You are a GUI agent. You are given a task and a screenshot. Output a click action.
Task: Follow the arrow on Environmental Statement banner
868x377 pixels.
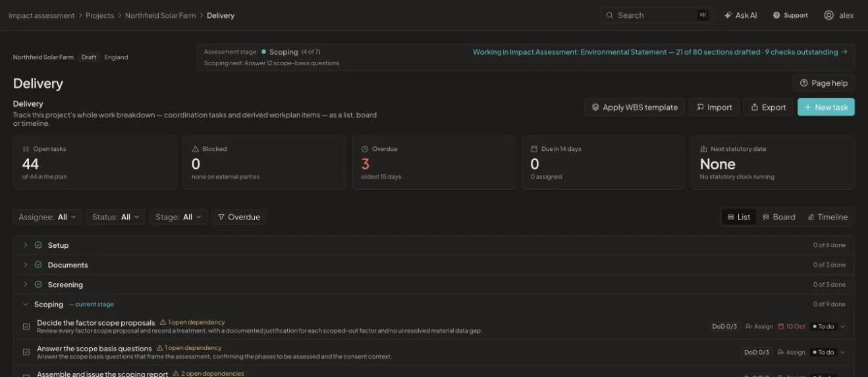[844, 52]
